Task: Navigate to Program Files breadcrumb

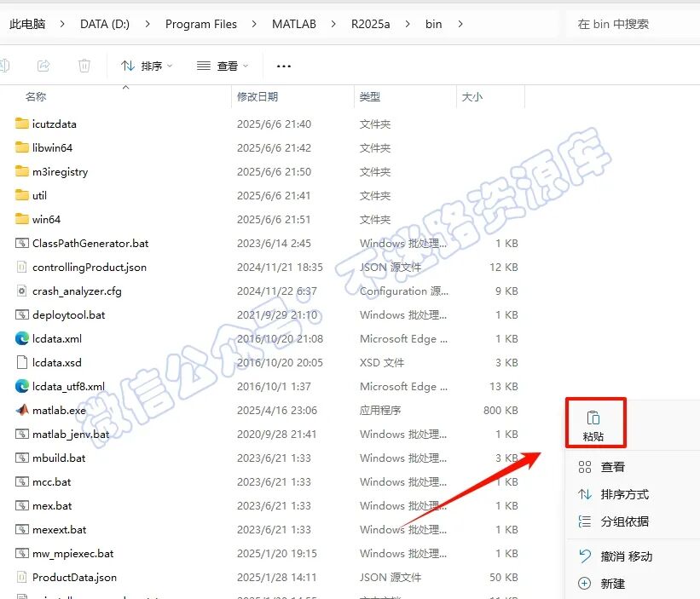Action: click(x=201, y=24)
